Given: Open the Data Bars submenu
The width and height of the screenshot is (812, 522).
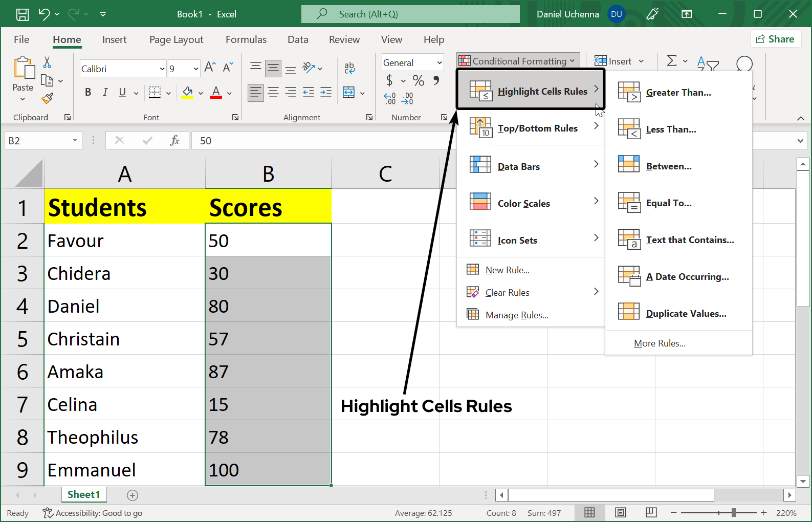Looking at the screenshot, I should pos(531,166).
